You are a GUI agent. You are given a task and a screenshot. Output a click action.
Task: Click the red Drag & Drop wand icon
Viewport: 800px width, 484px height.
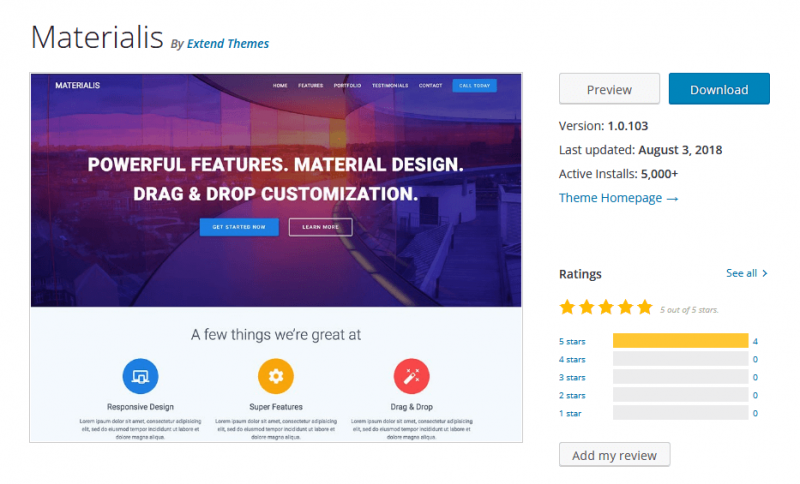pos(411,376)
